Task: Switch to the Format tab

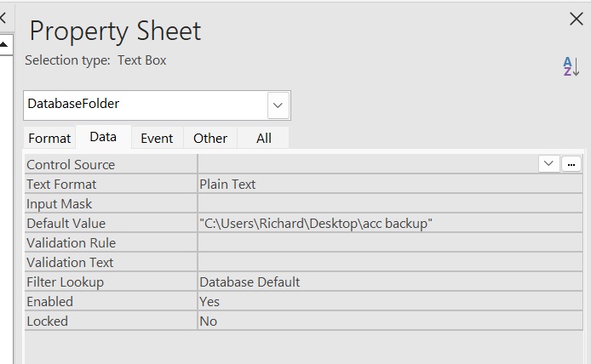Action: [49, 138]
